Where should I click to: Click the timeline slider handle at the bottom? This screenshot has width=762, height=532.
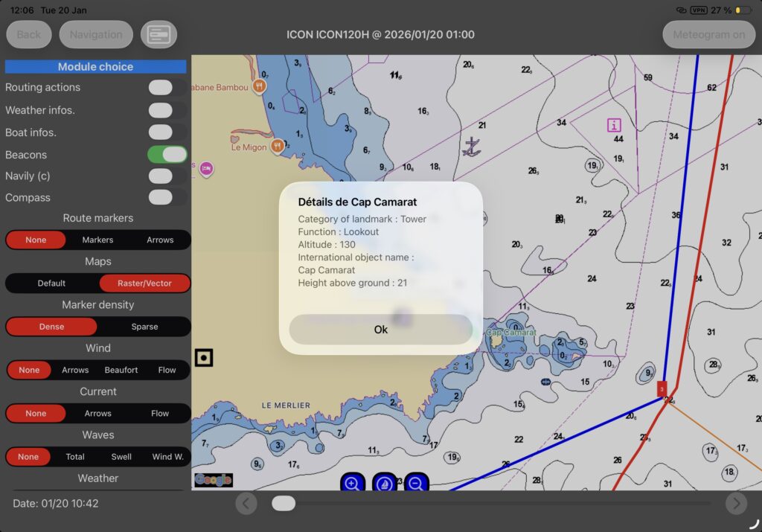[x=284, y=504]
